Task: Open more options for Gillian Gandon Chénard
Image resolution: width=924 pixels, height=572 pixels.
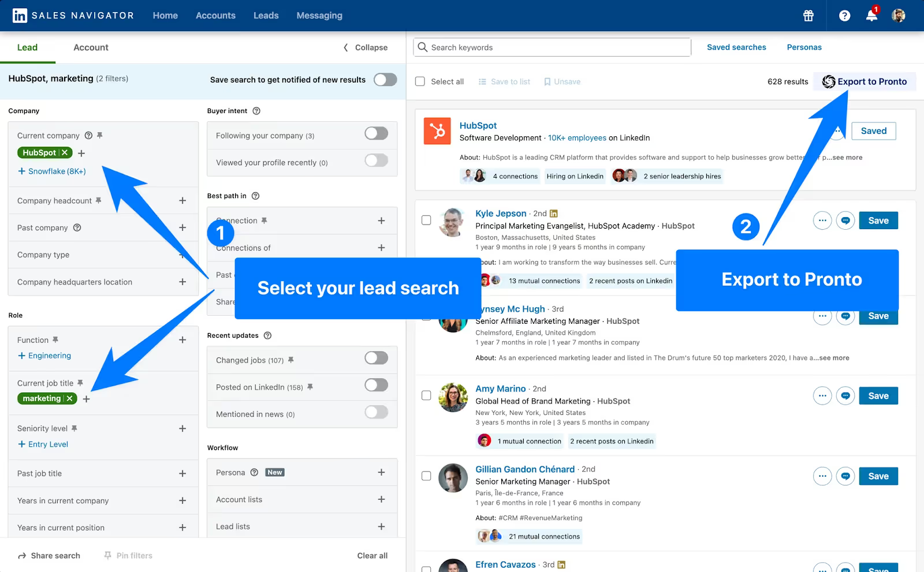Action: point(822,476)
